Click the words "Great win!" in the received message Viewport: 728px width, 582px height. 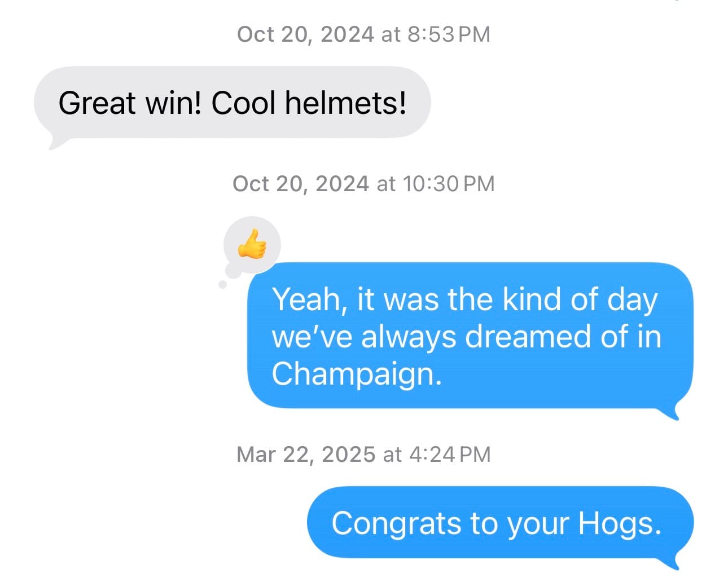pos(130,103)
